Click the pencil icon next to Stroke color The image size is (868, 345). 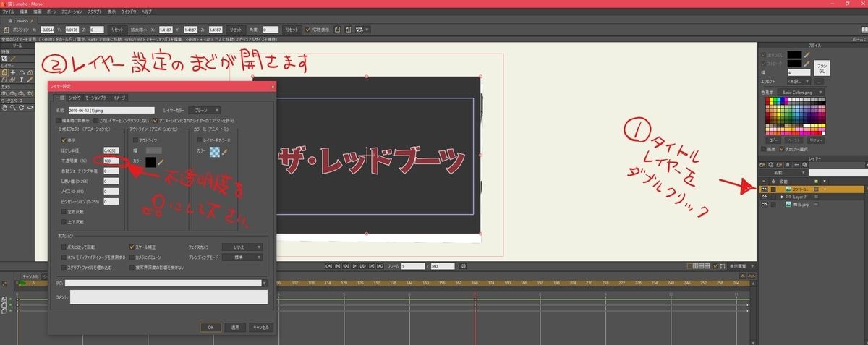pos(807,64)
